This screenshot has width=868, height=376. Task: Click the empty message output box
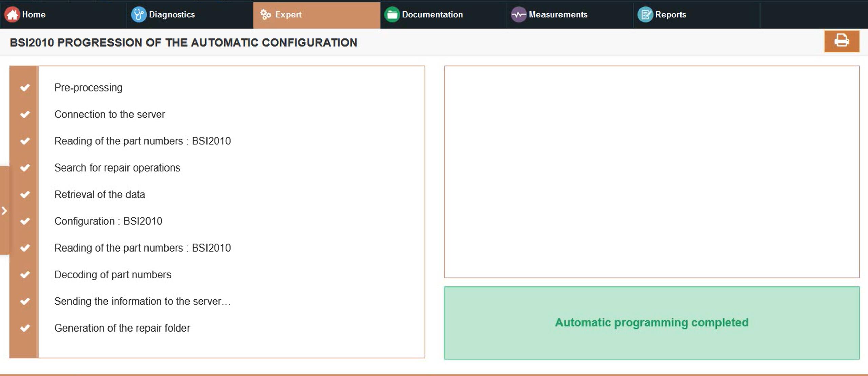click(x=651, y=172)
